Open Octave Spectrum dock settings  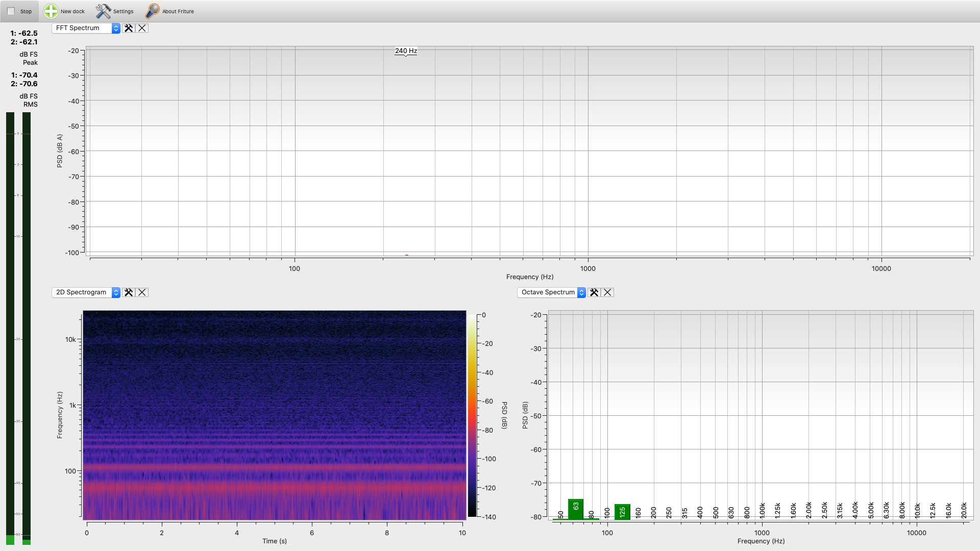594,292
